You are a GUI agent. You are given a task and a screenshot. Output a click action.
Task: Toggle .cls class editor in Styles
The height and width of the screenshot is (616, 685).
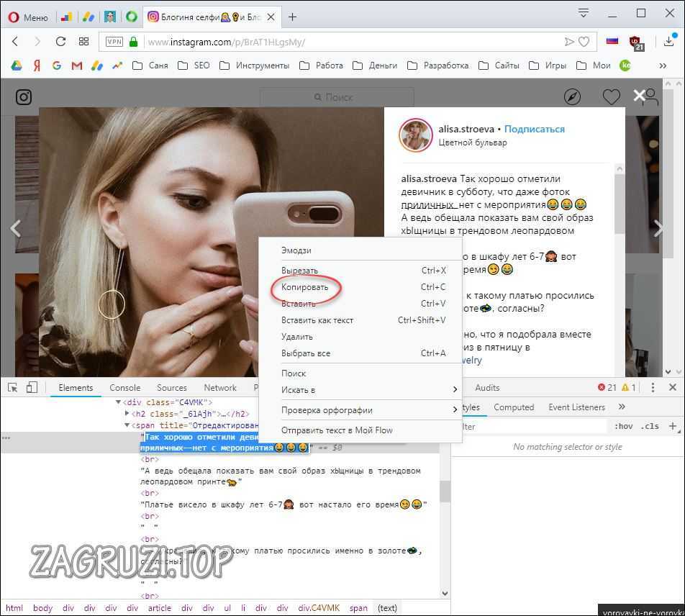pos(650,426)
